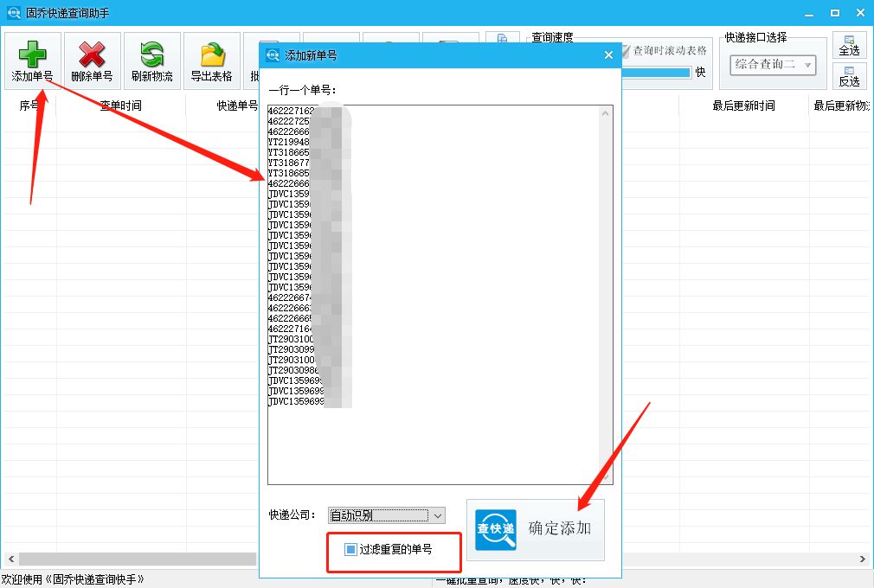
Task: Click the 快递接口选择 group label
Action: 755,37
